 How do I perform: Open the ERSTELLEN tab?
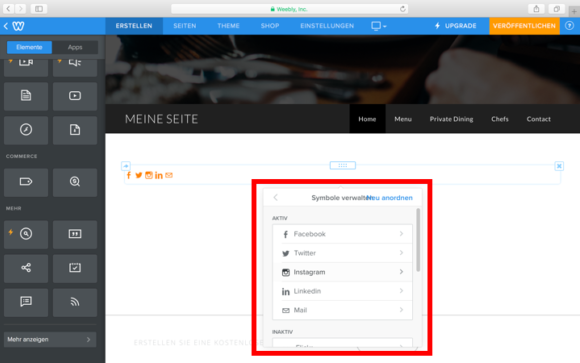[x=134, y=26]
